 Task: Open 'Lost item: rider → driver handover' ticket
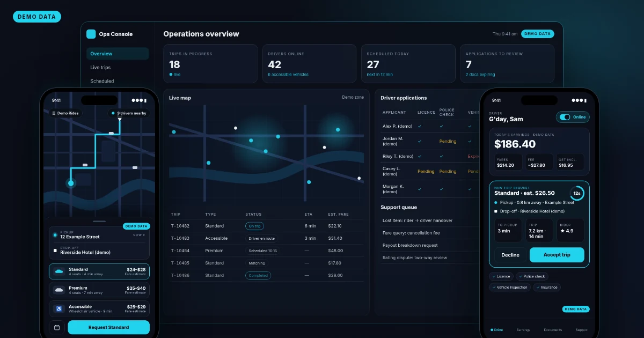pyautogui.click(x=418, y=221)
